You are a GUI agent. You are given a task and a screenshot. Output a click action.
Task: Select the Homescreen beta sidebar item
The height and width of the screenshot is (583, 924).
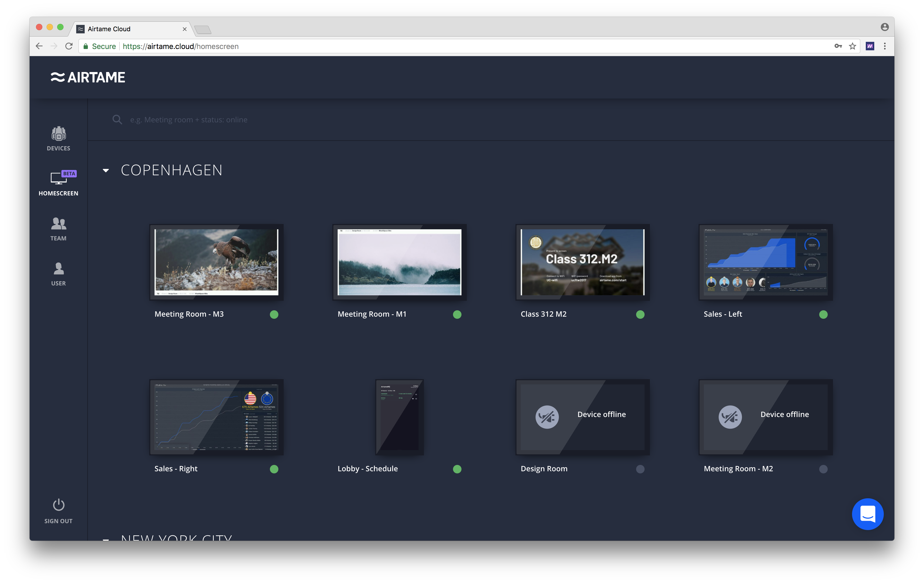(x=58, y=183)
